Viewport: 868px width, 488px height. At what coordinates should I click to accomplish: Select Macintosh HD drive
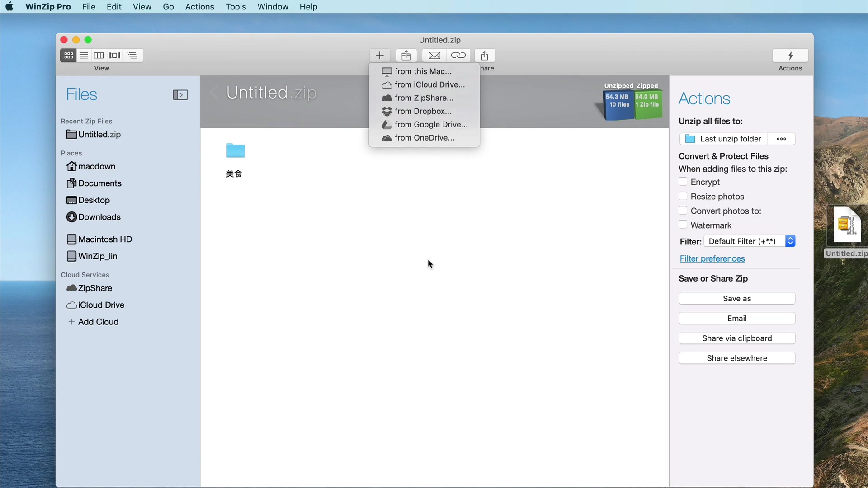(x=99, y=239)
